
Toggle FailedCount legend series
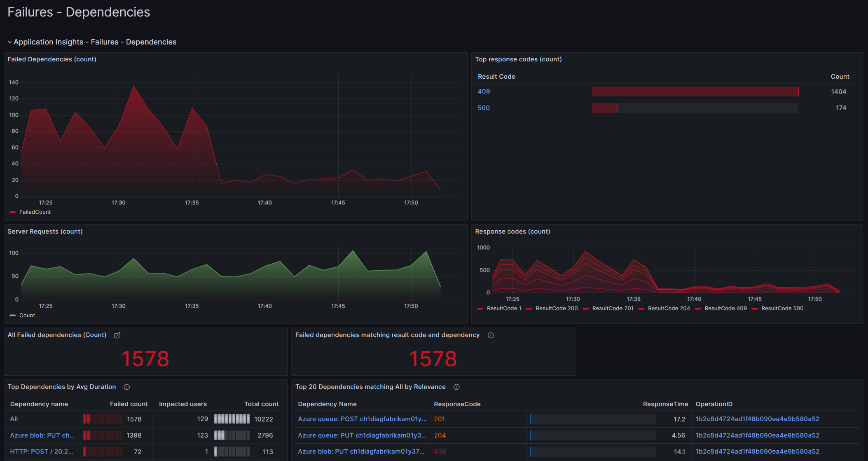(x=35, y=212)
